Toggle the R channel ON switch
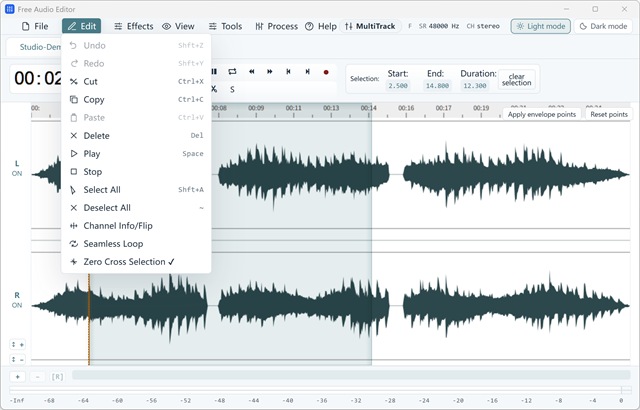This screenshot has height=410, width=640. 17,305
